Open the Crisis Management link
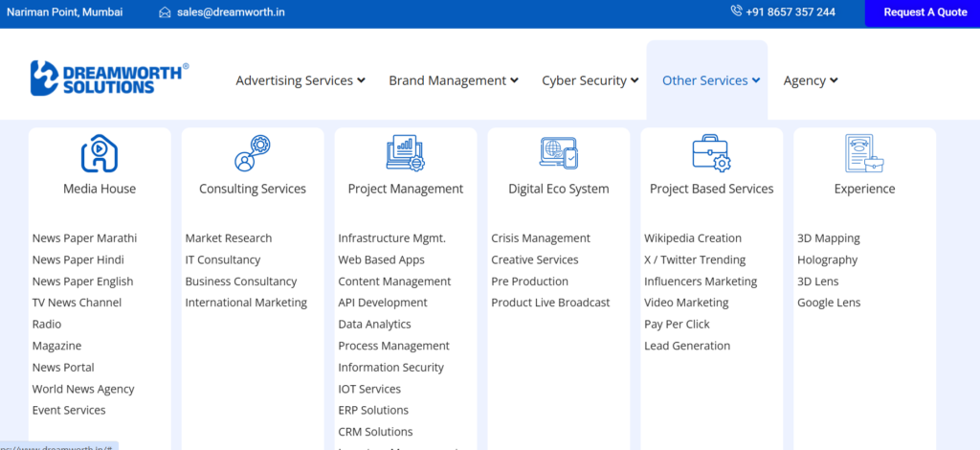980x450 pixels. 541,238
